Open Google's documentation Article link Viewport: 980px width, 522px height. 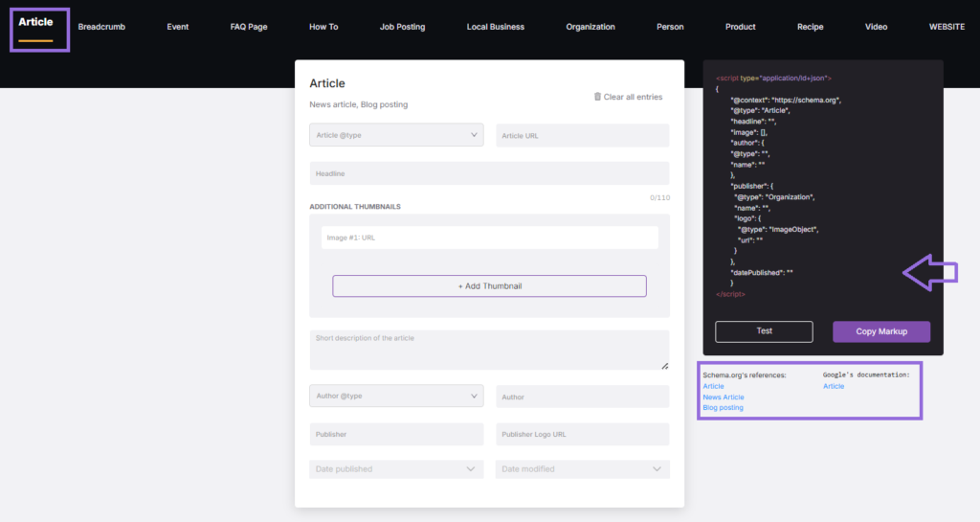[x=834, y=386]
